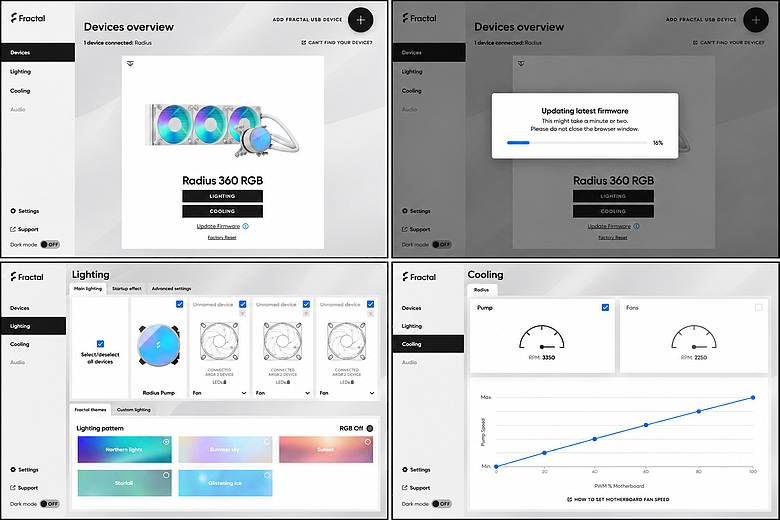This screenshot has width=780, height=520.
Task: Switch to the Fractal themes tab
Action: coord(91,410)
